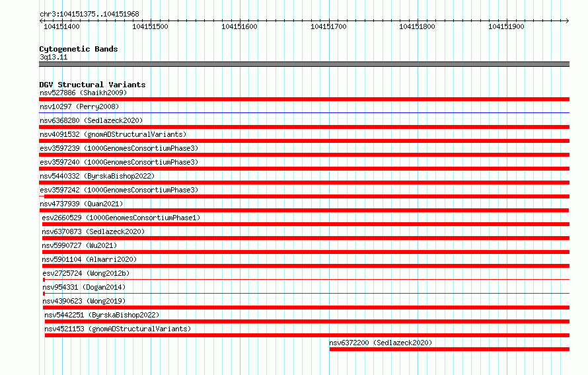Image resolution: width=588 pixels, height=375 pixels.
Task: Select the red bar under nsv4737939
Action: [x=304, y=210]
